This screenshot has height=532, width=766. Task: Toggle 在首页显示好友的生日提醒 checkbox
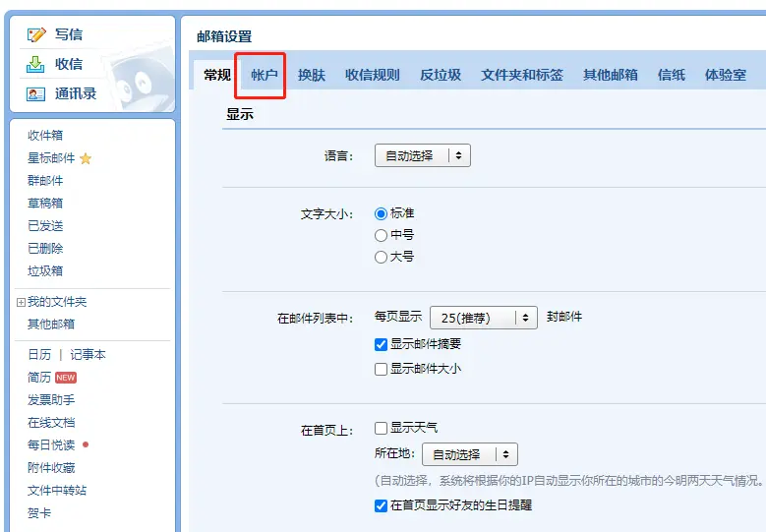[382, 505]
